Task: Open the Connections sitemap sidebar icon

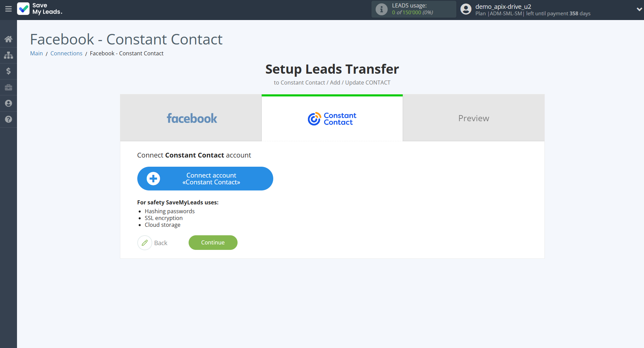Action: click(8, 55)
